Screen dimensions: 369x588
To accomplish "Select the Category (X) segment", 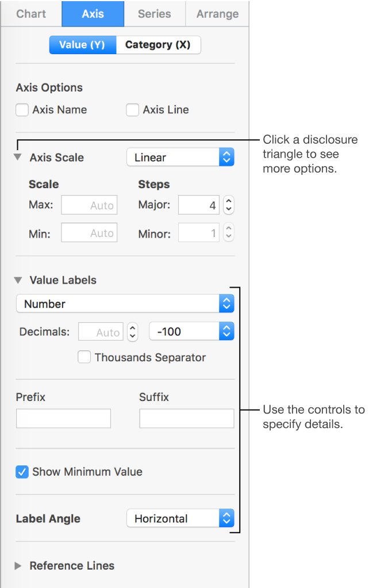I will point(158,44).
